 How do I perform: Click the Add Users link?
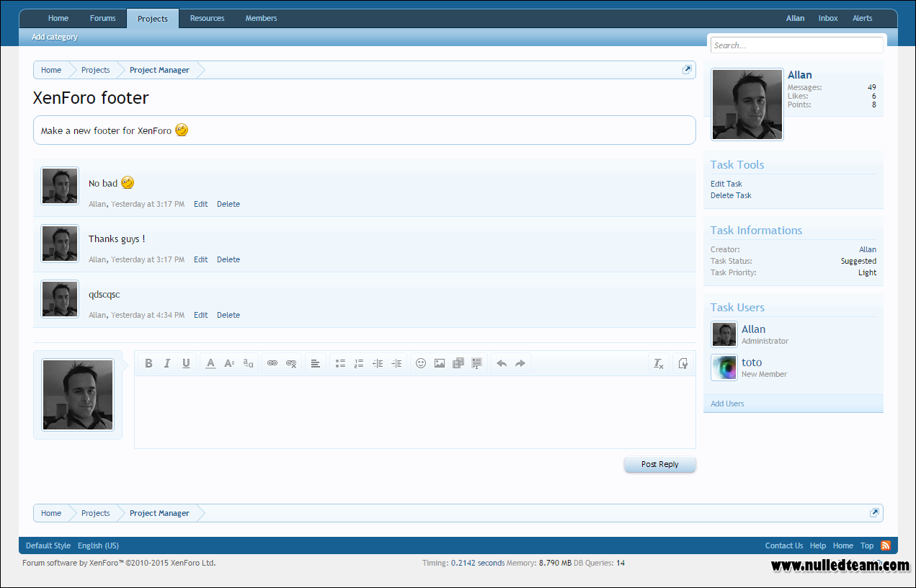(x=727, y=404)
